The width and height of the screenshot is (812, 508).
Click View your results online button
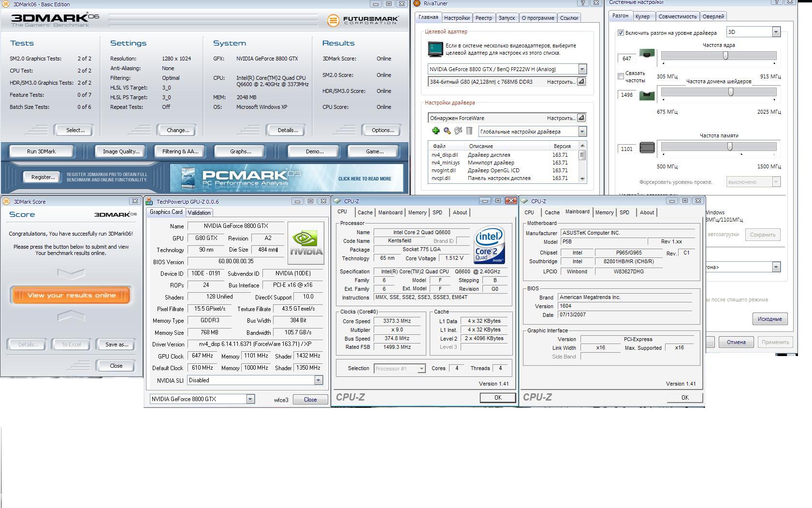[x=71, y=295]
